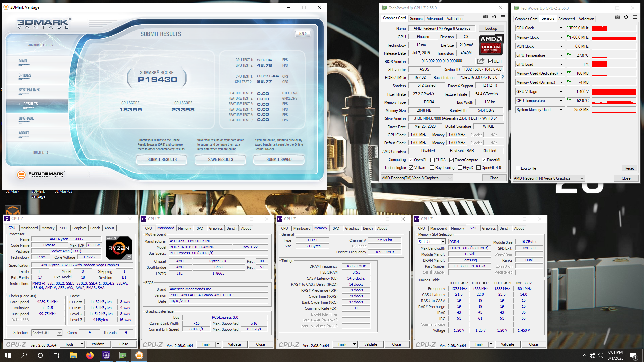The height and width of the screenshot is (362, 644).
Task: Click SUBMIT RESULTS button
Action: (x=162, y=159)
